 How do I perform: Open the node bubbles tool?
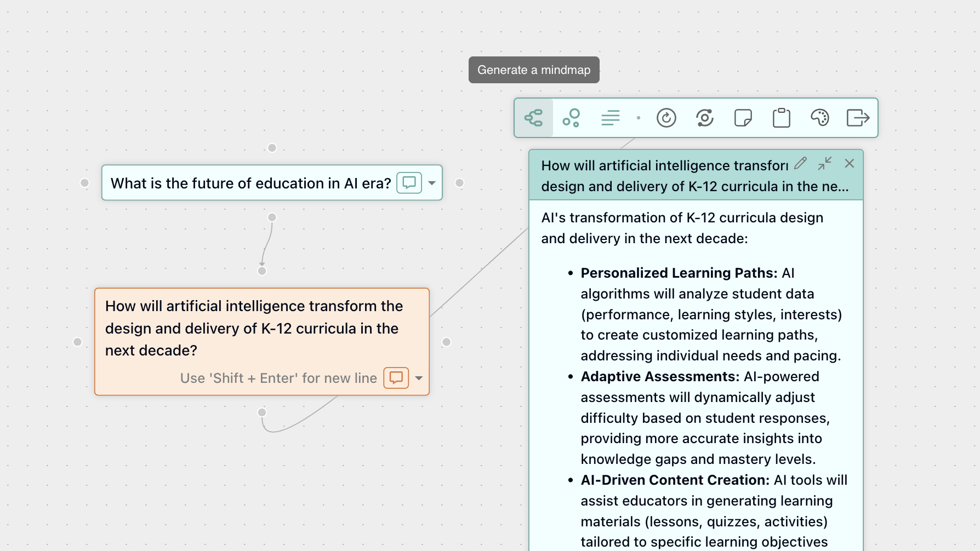tap(572, 117)
